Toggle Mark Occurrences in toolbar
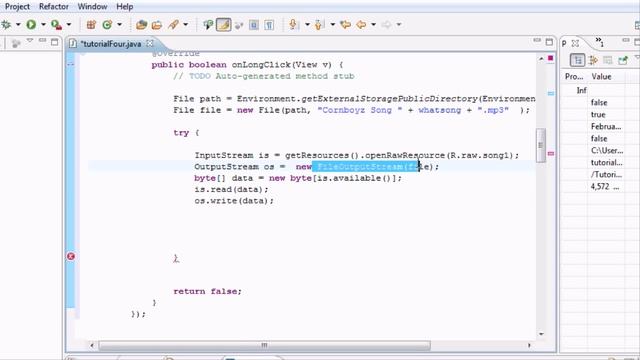Viewport: 640px width, 360px height. click(224, 25)
